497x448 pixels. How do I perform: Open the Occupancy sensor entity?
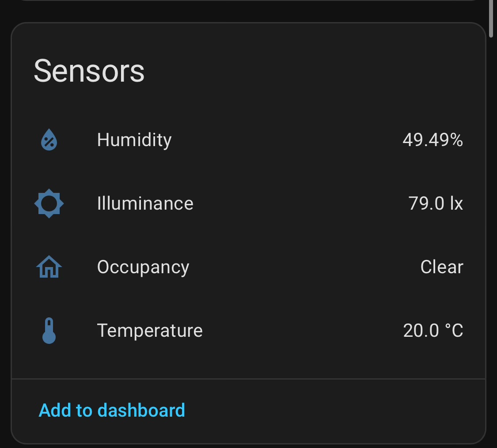click(x=143, y=267)
